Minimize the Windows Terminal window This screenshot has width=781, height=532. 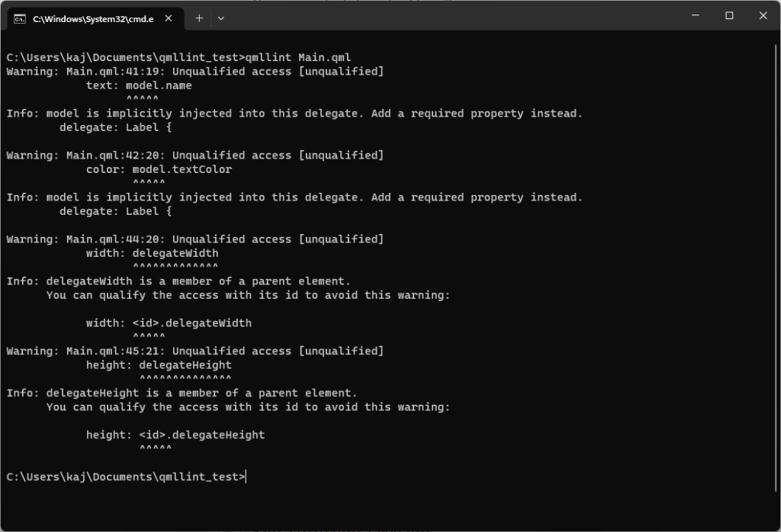tap(695, 15)
